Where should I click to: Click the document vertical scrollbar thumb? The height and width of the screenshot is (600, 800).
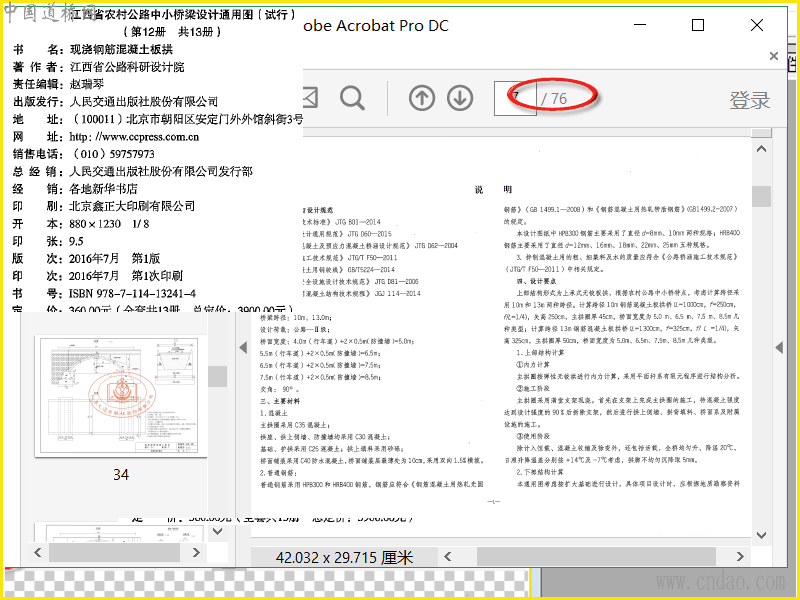[761, 196]
